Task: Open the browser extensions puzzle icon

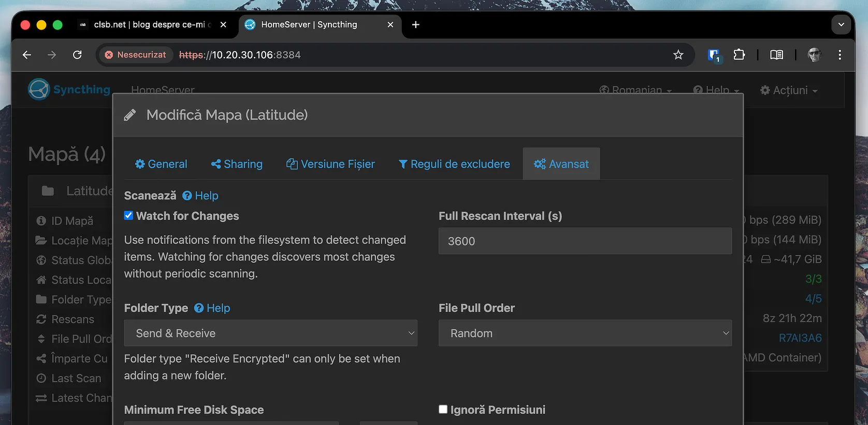Action: tap(739, 55)
